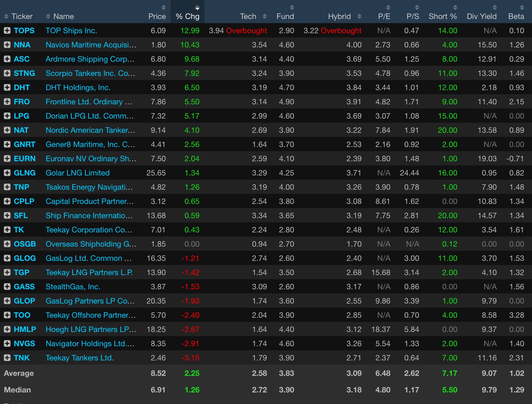Expand the STNG row plus icon
Screen dimensions: 532x404
click(x=7, y=73)
